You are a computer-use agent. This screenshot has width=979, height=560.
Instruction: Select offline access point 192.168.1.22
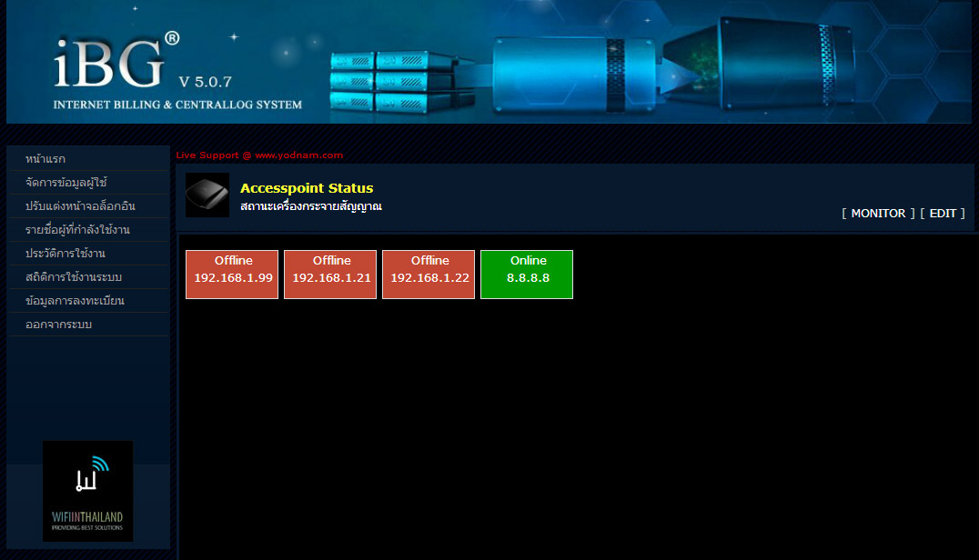coord(429,275)
